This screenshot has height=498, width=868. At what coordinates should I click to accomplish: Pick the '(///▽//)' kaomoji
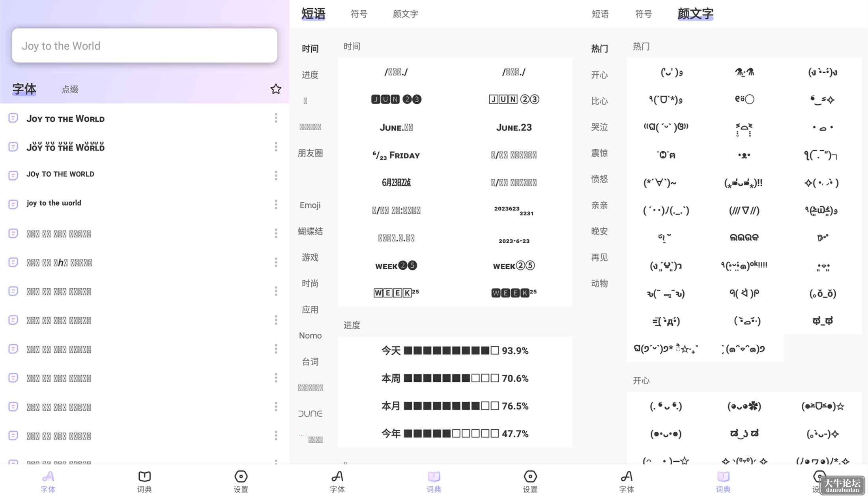744,210
